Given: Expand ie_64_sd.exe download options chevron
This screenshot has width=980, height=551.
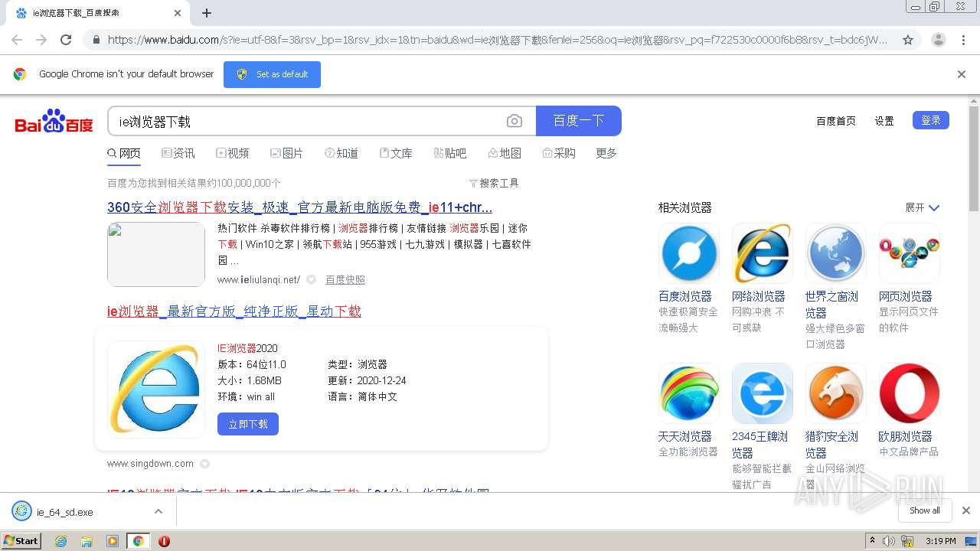Looking at the screenshot, I should [158, 511].
